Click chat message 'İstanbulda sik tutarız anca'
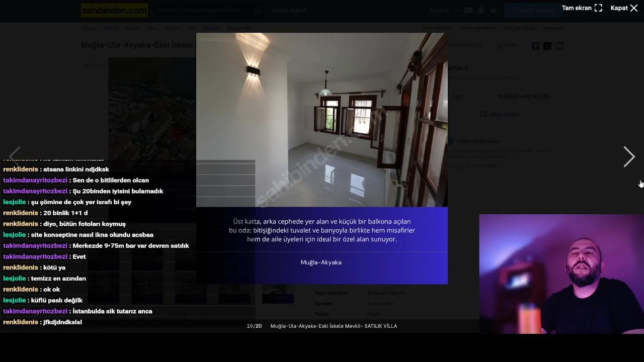Viewport: 644px width, 362px height. [x=112, y=311]
